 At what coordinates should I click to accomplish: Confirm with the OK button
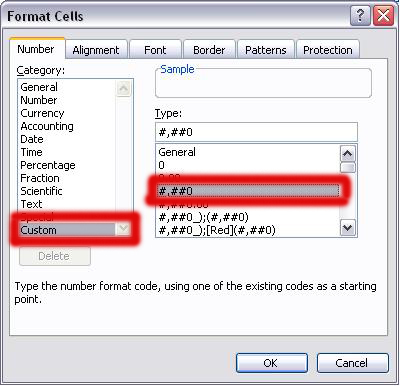coord(272,363)
